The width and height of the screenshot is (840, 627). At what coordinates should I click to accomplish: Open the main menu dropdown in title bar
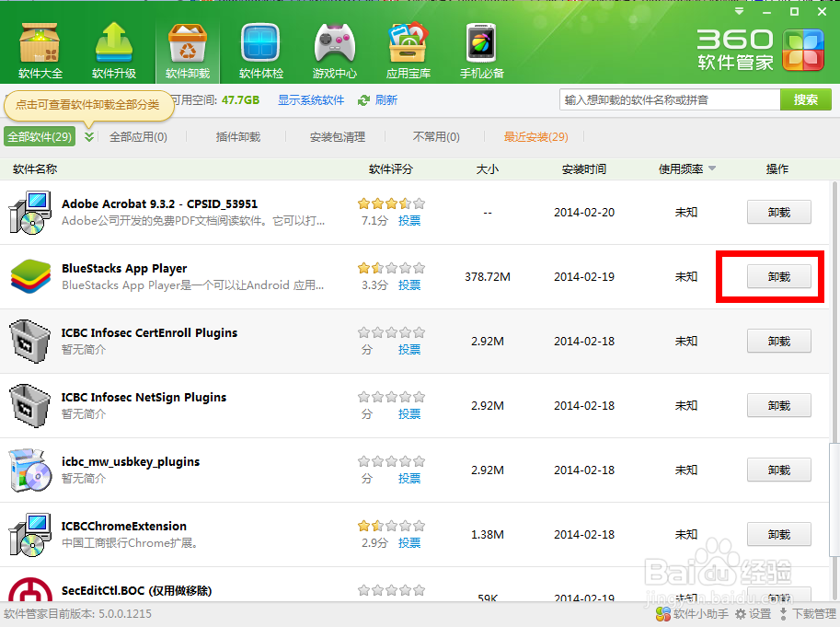pyautogui.click(x=740, y=11)
